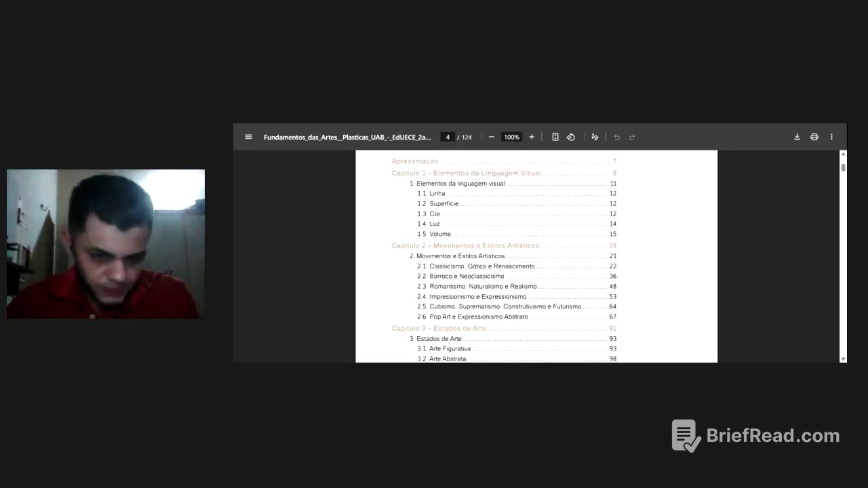Open the zoom level selector at 100%
Screen dimensions: 868x488
point(511,136)
